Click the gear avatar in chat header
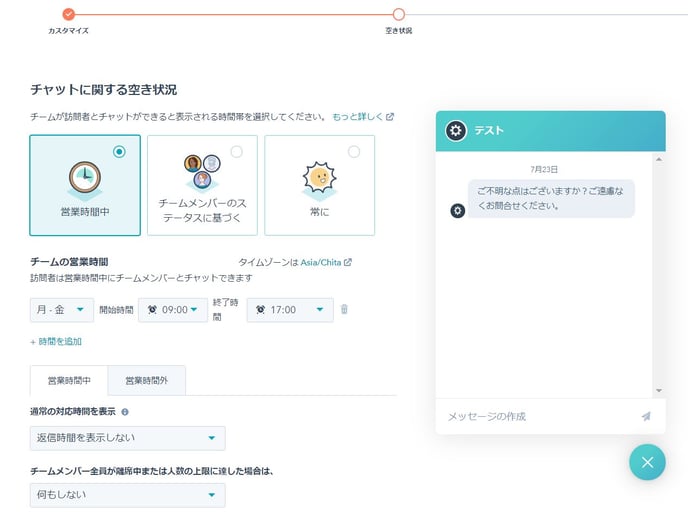Viewport: 688px width, 514px height. (456, 130)
